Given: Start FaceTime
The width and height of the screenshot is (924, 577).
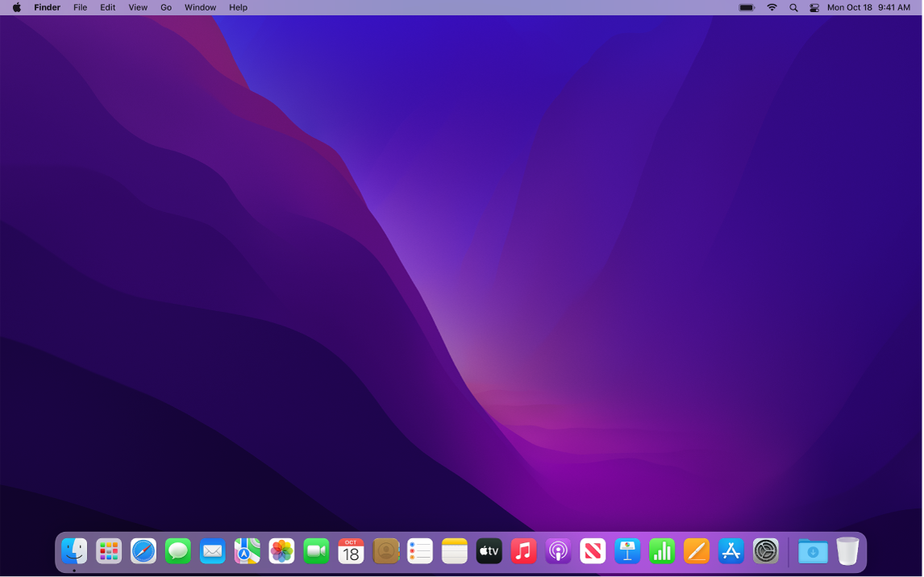Looking at the screenshot, I should pos(316,551).
